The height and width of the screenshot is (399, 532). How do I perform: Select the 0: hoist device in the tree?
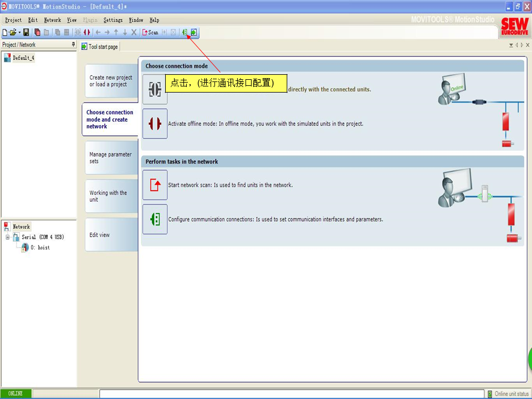[x=39, y=248]
